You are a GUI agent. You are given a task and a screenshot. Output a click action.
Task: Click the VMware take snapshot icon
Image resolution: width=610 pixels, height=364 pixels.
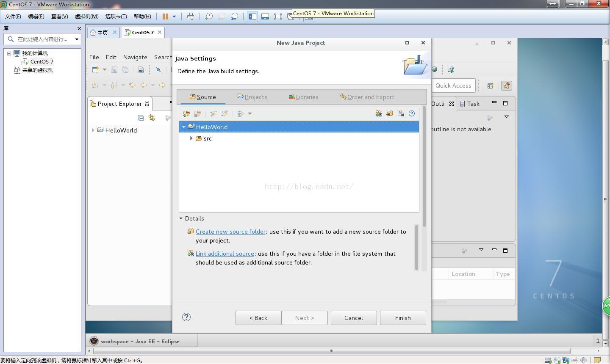click(209, 17)
